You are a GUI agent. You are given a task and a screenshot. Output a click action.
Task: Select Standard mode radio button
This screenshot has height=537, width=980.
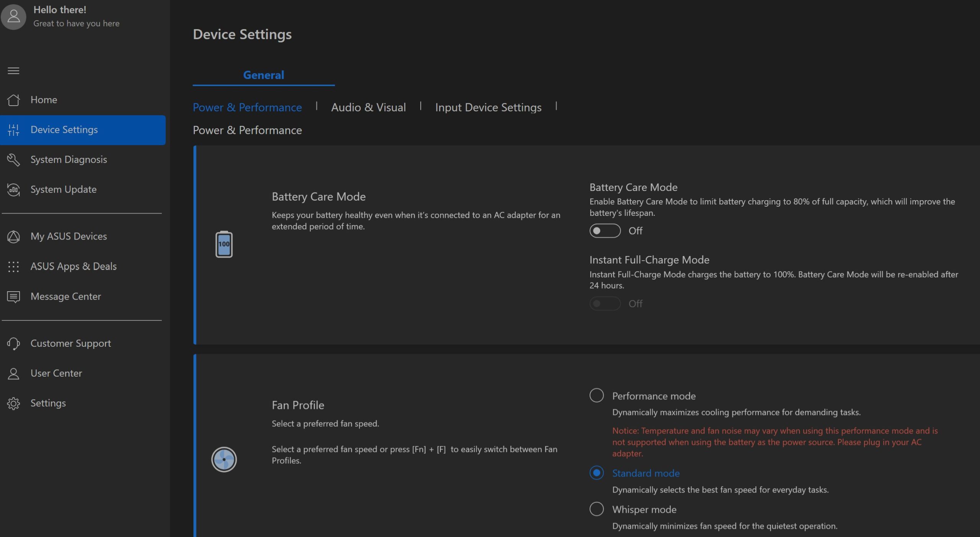click(596, 473)
